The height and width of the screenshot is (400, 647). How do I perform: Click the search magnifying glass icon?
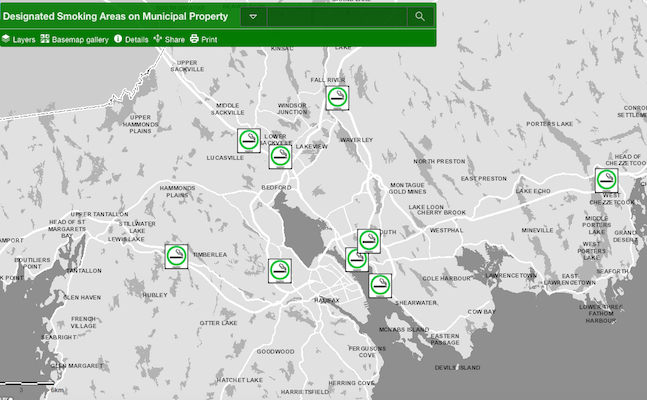[x=420, y=16]
